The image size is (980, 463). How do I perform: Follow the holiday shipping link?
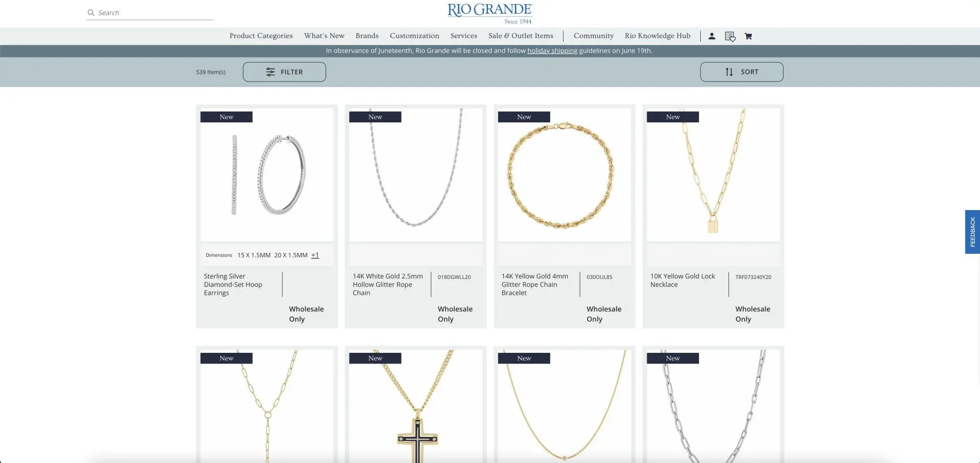pos(552,50)
